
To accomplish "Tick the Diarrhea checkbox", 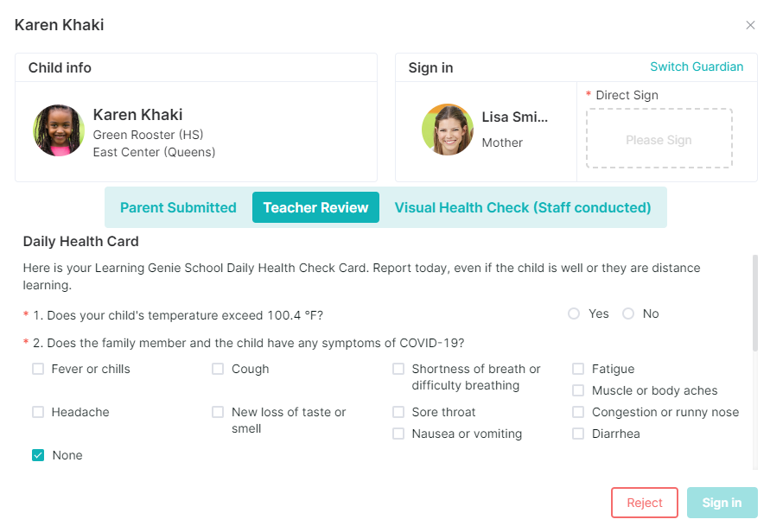I will tap(578, 434).
